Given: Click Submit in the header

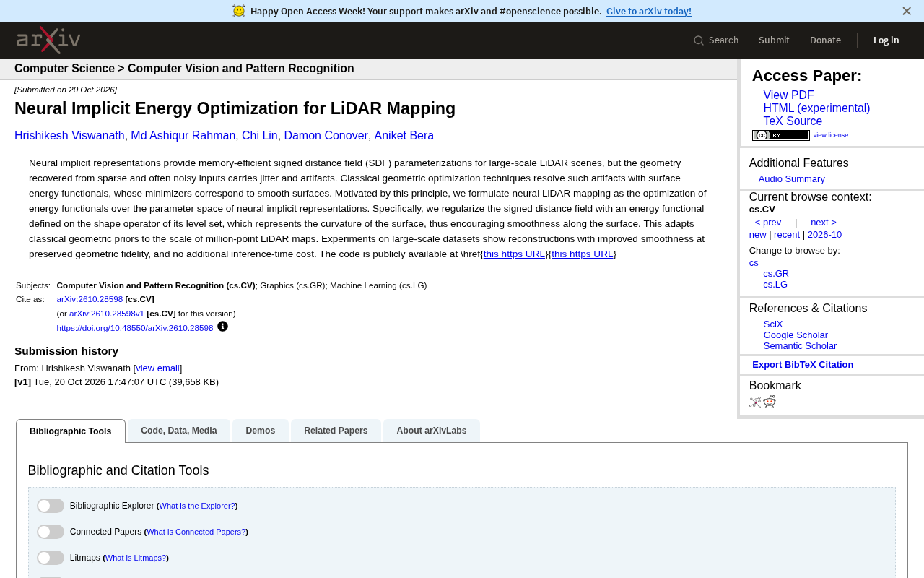Looking at the screenshot, I should (774, 40).
